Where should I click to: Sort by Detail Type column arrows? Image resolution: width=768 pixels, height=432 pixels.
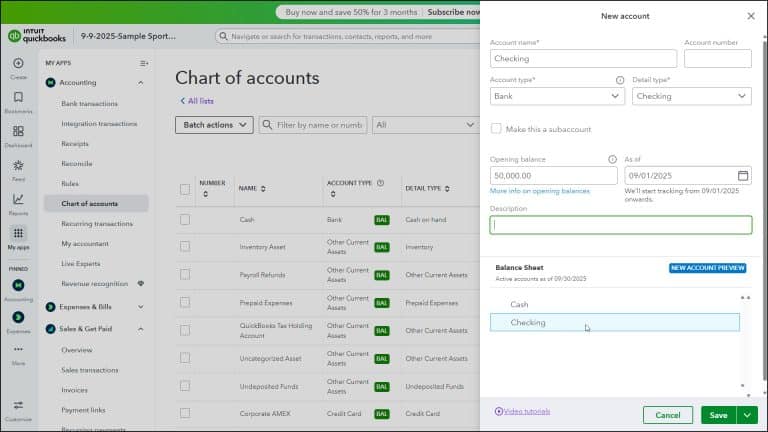click(x=447, y=189)
